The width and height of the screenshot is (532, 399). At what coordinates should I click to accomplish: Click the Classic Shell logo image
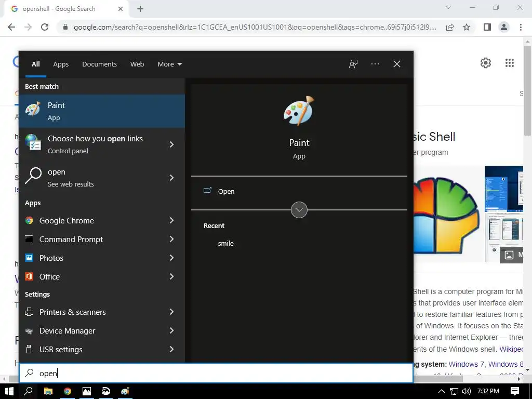[x=446, y=216]
